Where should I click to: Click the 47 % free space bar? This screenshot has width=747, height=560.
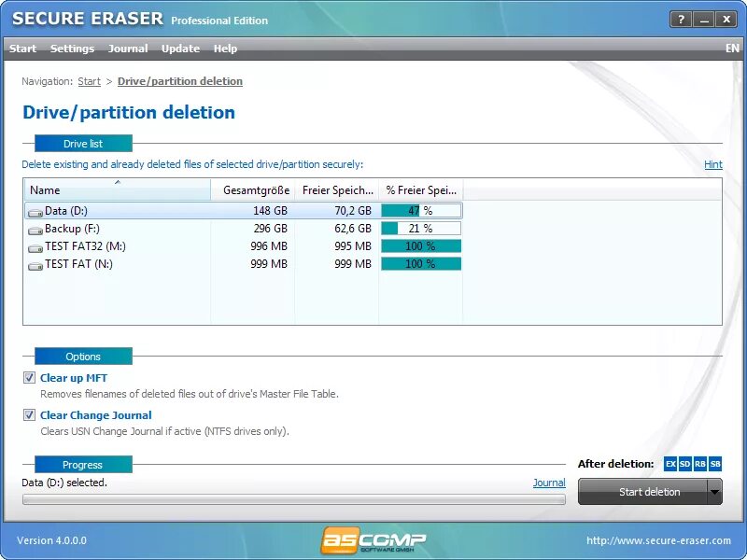[421, 211]
